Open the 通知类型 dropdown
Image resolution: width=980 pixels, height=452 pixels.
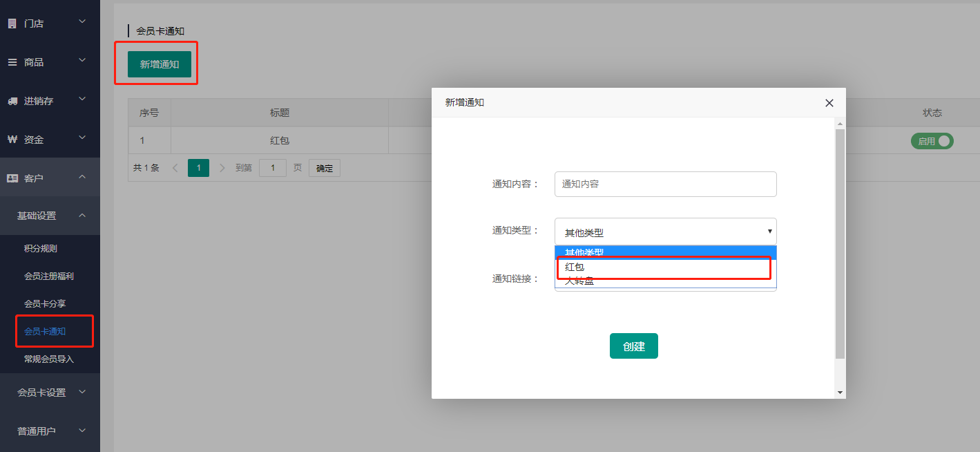(x=665, y=232)
